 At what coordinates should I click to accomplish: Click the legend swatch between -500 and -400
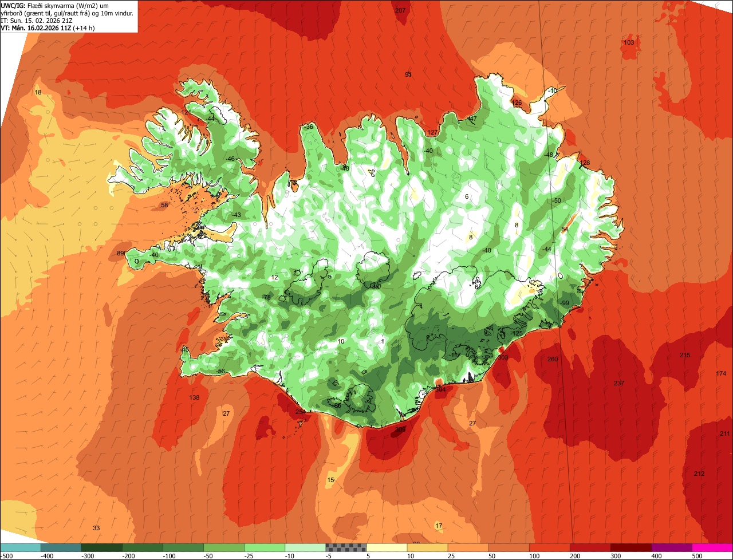point(20,547)
